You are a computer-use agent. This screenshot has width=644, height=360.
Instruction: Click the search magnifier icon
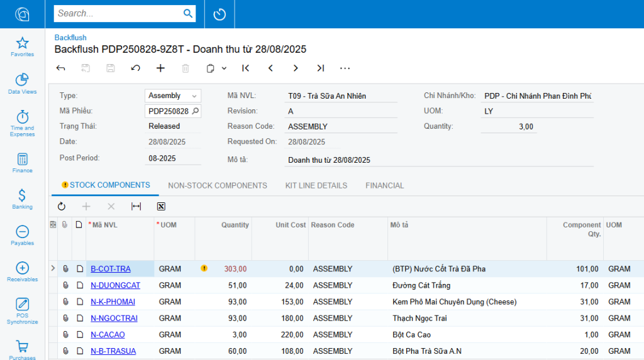(187, 14)
